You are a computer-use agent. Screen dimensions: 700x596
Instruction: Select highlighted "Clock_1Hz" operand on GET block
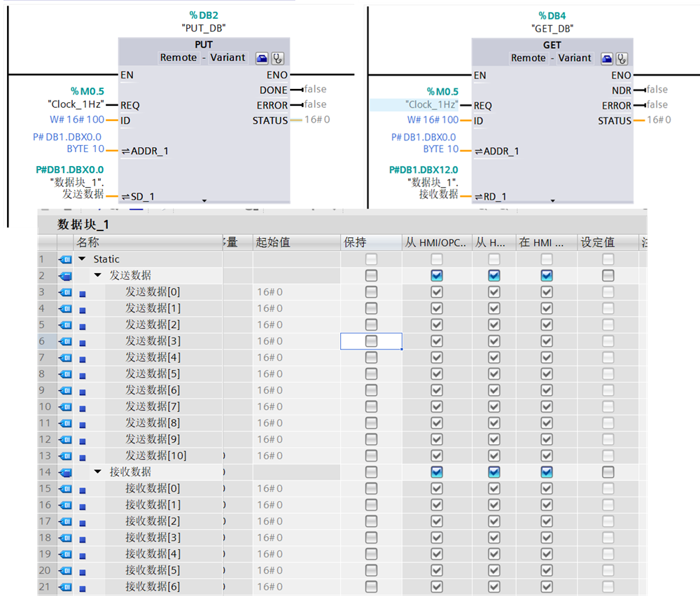[x=430, y=105]
